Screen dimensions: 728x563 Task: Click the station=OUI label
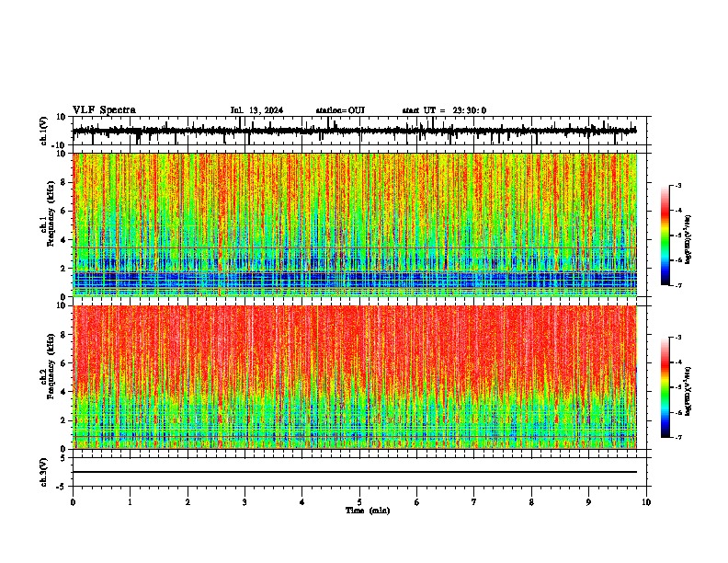(340, 110)
